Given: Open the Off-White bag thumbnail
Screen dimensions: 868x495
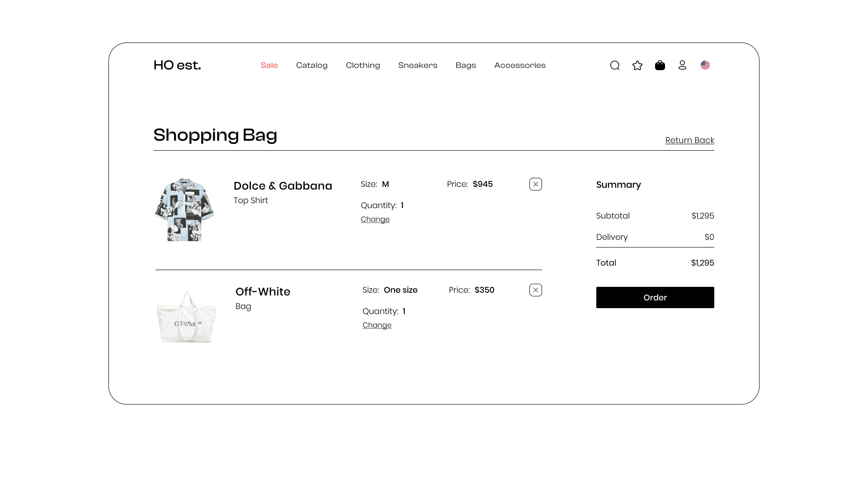Looking at the screenshot, I should click(186, 317).
